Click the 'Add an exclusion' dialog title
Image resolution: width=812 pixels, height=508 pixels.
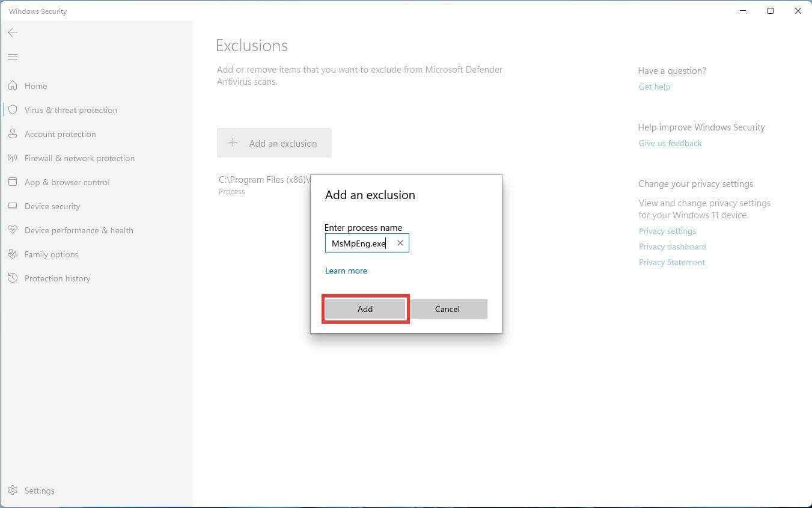370,195
